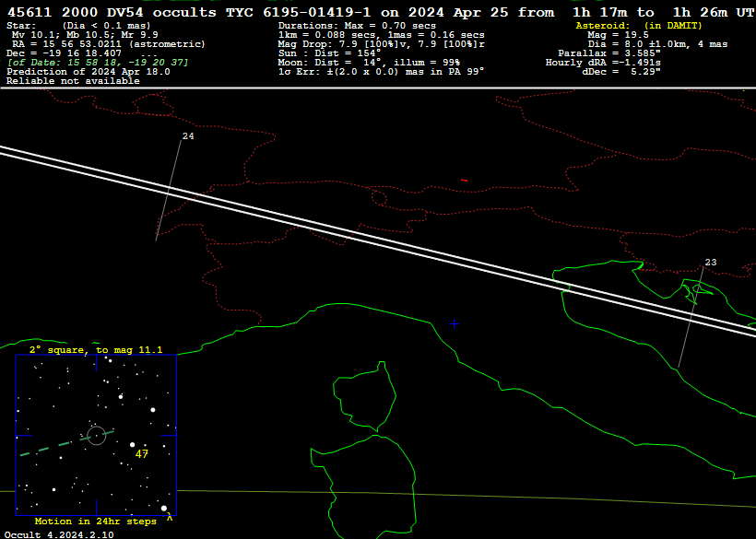Click the green dashed asteroid motion line
This screenshot has width=756, height=539.
[66, 443]
